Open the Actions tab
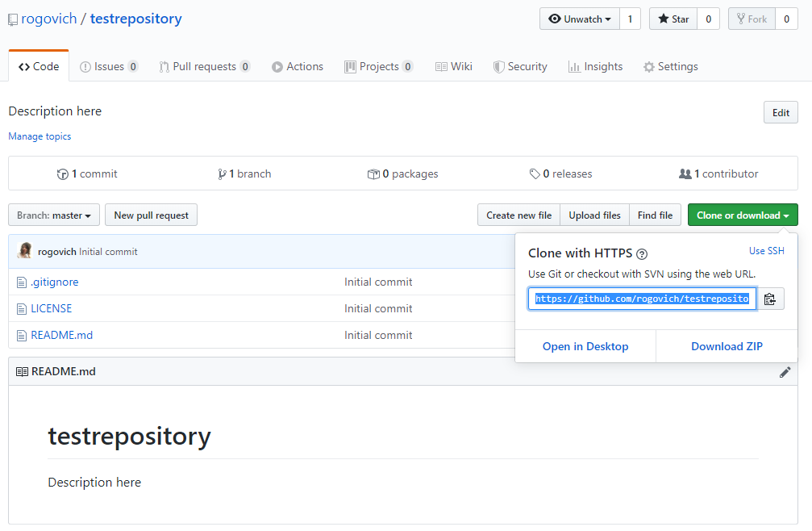The image size is (812, 531). [298, 66]
